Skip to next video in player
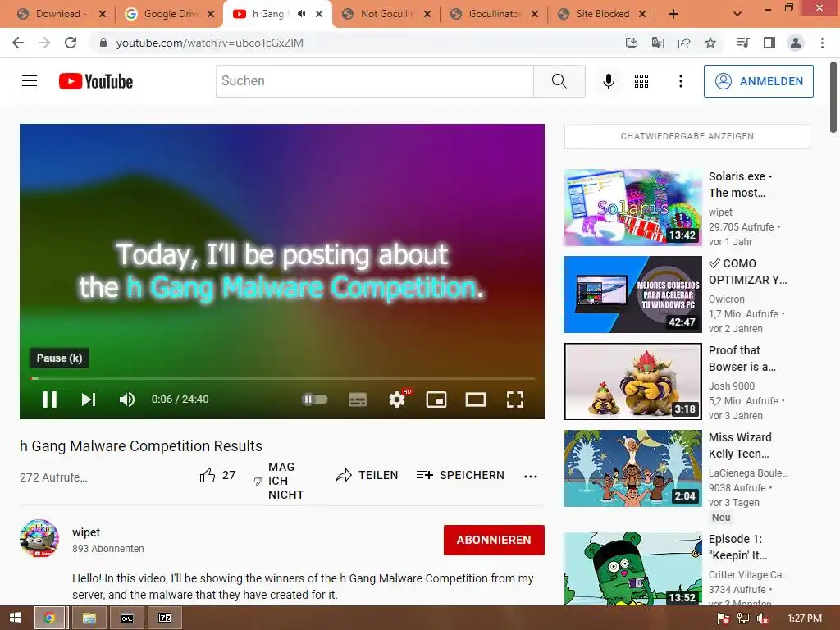 pos(89,399)
